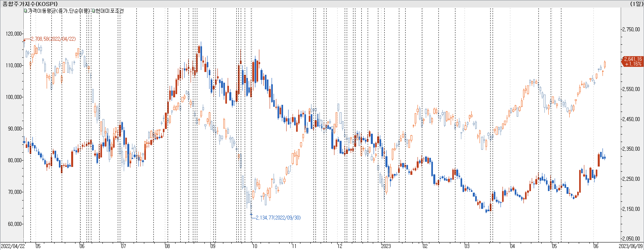
Task: Click the 2,750.00 right axis index label
Action: tap(631, 29)
